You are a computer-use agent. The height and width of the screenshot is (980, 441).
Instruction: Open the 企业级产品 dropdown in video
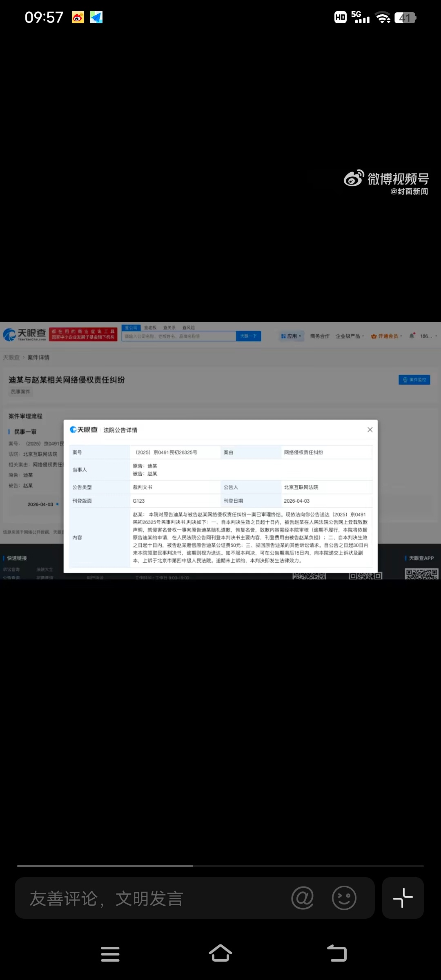click(x=350, y=336)
